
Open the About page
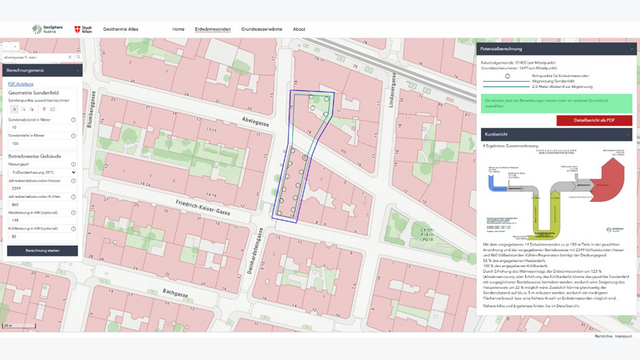[x=299, y=29]
